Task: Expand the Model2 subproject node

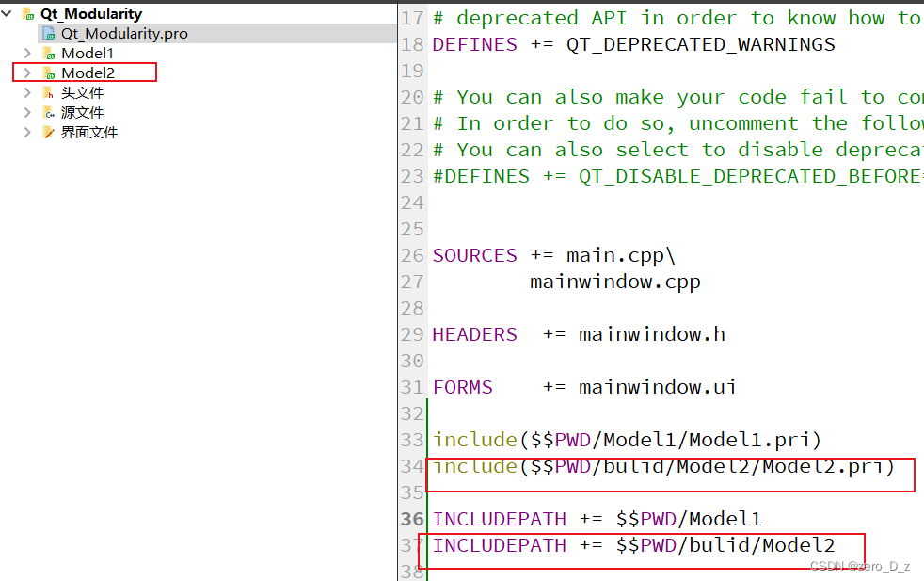Action: 27,73
